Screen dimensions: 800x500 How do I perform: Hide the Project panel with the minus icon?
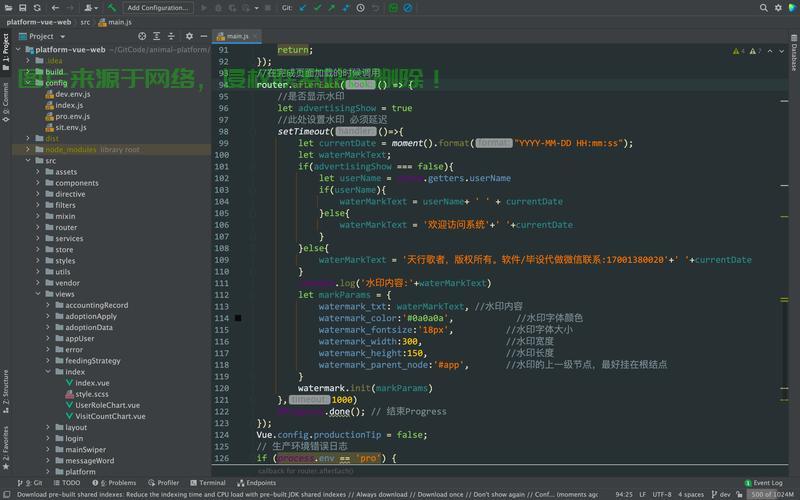(204, 36)
